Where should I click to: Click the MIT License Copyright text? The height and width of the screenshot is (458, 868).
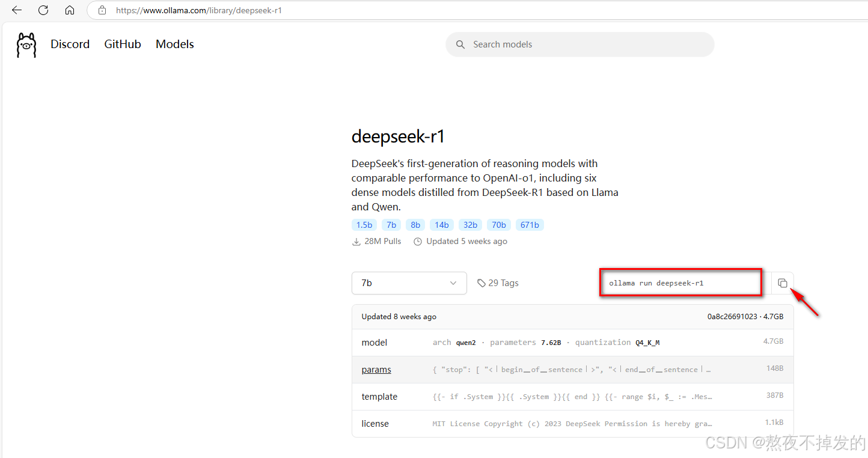pyautogui.click(x=572, y=424)
